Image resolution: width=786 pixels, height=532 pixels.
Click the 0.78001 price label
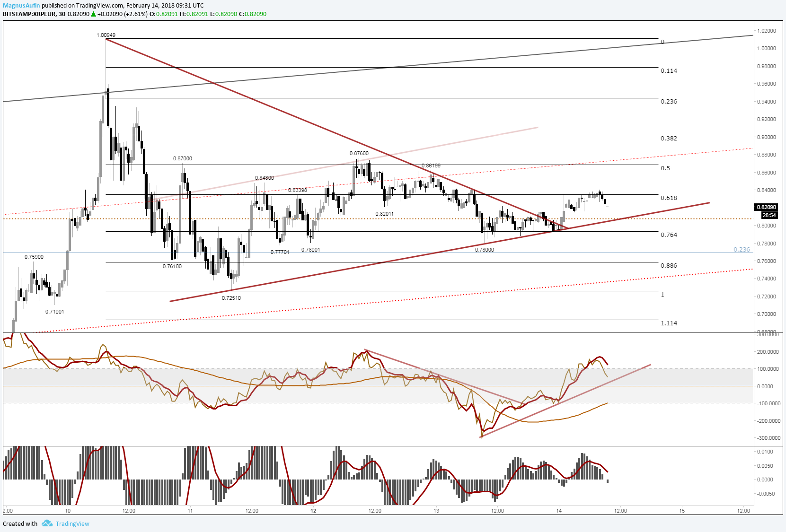[311, 250]
